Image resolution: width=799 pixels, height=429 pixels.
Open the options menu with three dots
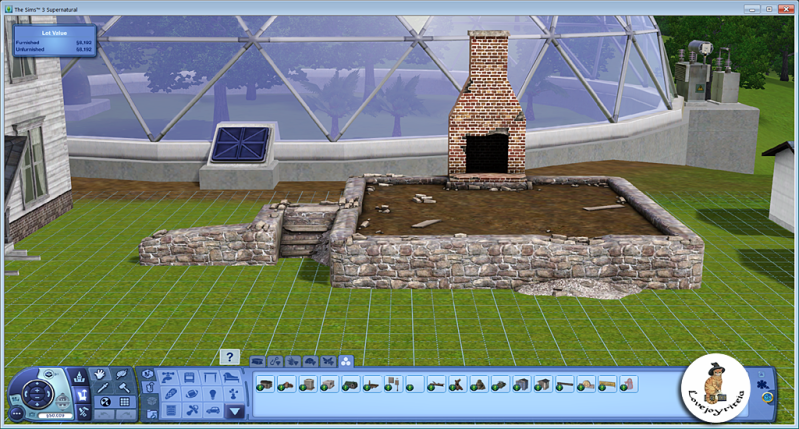(16, 414)
